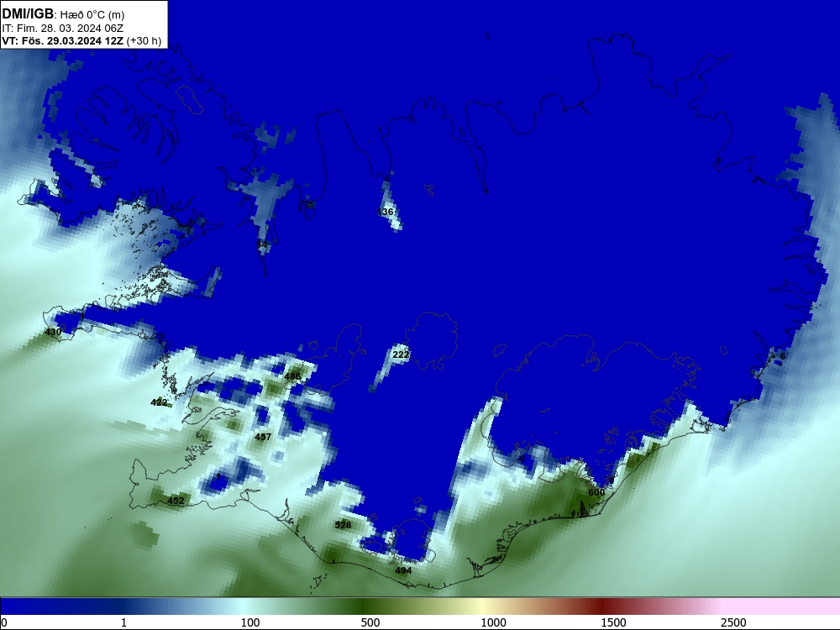Click the map value '136'
This screenshot has height=630, width=840.
[x=386, y=212]
